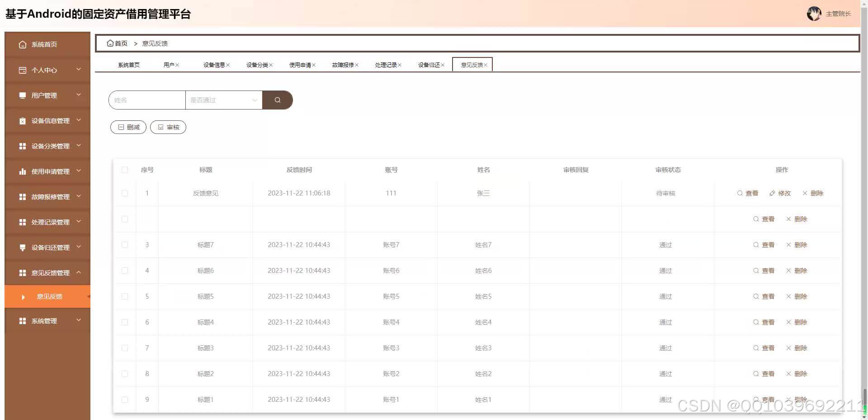Expand 设备分类管理 menu chevron
Viewport: 868px width, 420px height.
coord(79,145)
